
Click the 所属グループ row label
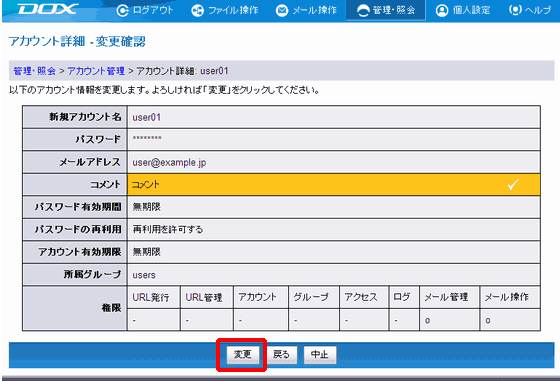(x=92, y=274)
